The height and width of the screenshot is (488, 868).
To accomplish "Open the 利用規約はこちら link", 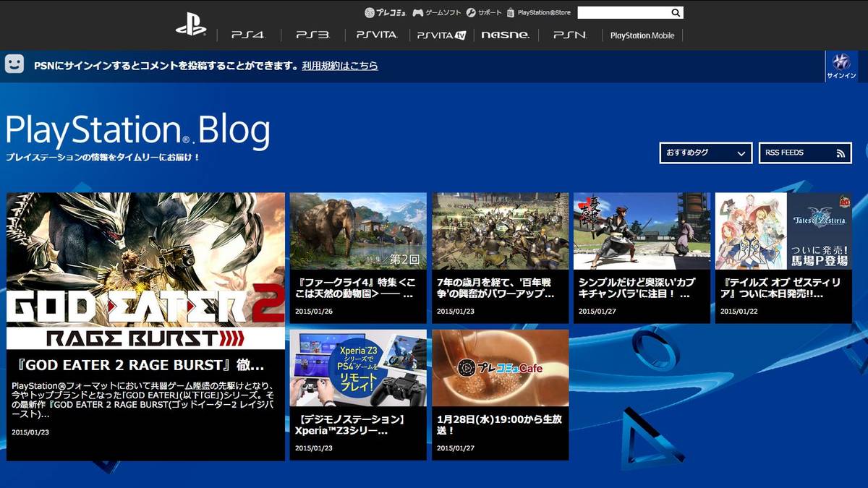I will click(x=340, y=66).
